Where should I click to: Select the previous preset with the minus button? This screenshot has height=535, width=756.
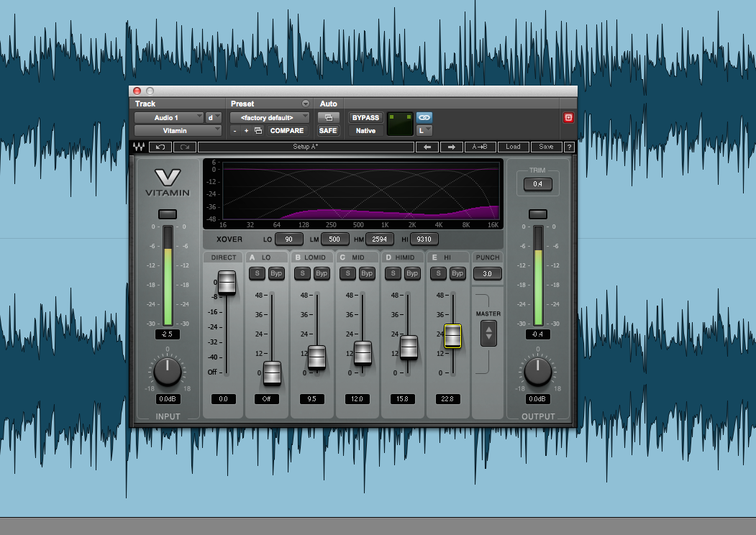click(234, 131)
